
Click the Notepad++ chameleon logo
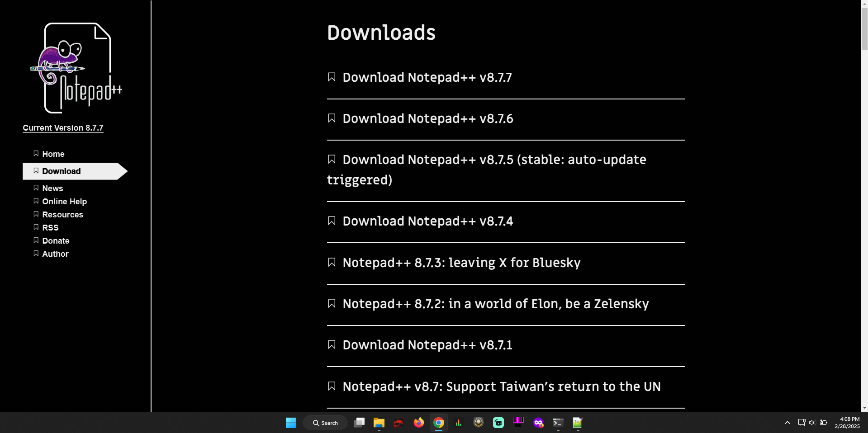point(76,68)
